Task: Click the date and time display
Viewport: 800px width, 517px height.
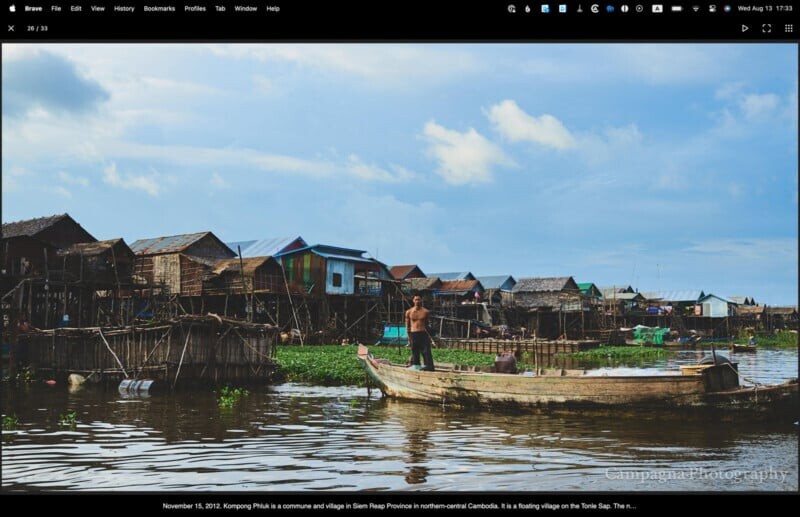Action: point(764,8)
